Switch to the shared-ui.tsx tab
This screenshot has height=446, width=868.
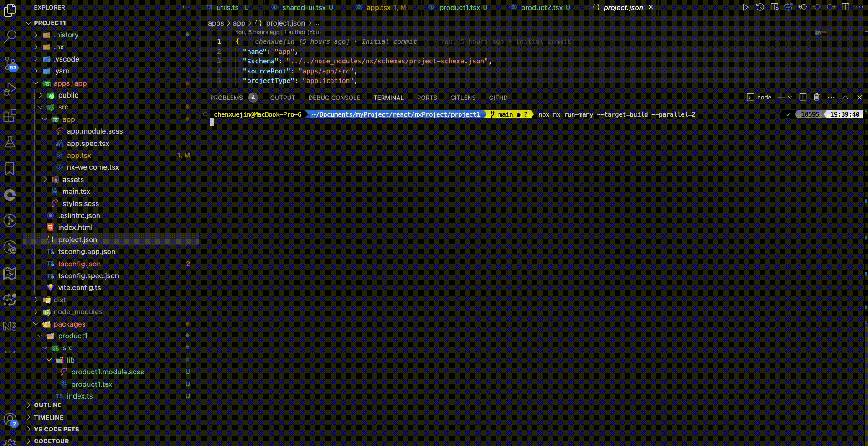(x=304, y=7)
